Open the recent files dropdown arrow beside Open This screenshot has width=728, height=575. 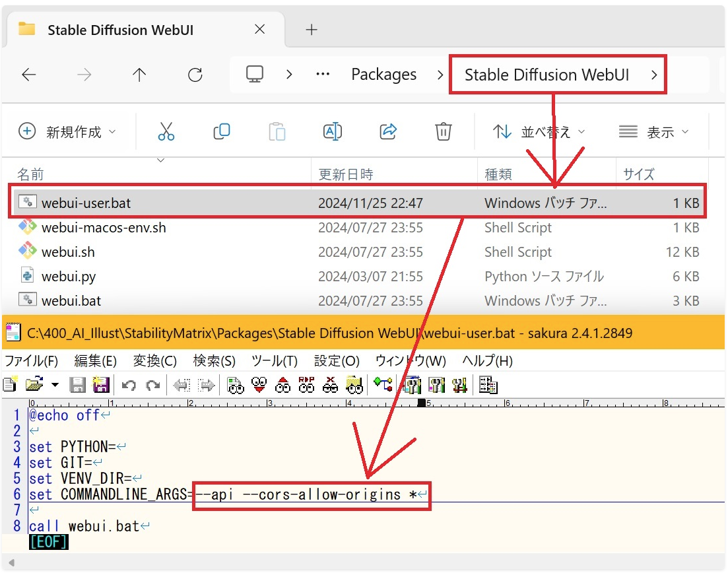pos(55,385)
